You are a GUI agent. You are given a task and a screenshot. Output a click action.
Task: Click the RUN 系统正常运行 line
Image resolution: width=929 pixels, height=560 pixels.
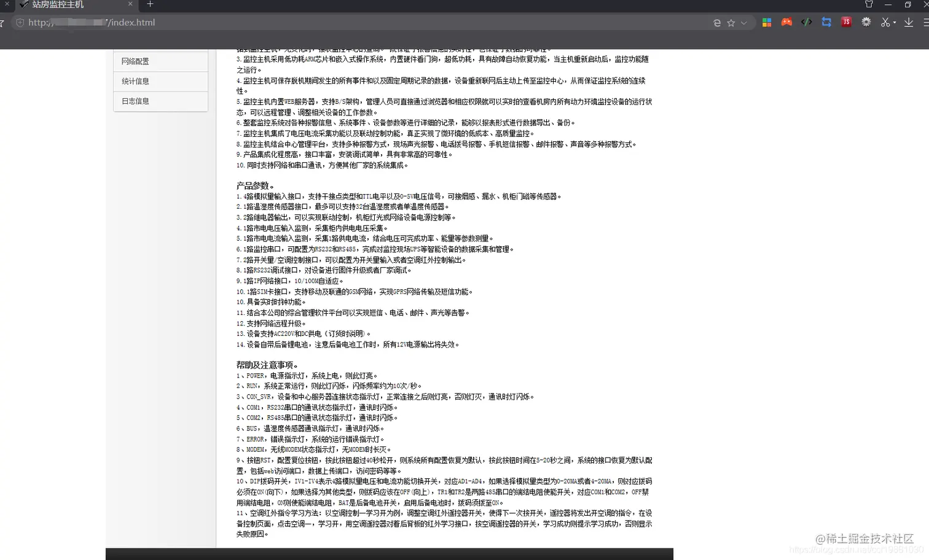pyautogui.click(x=329, y=386)
